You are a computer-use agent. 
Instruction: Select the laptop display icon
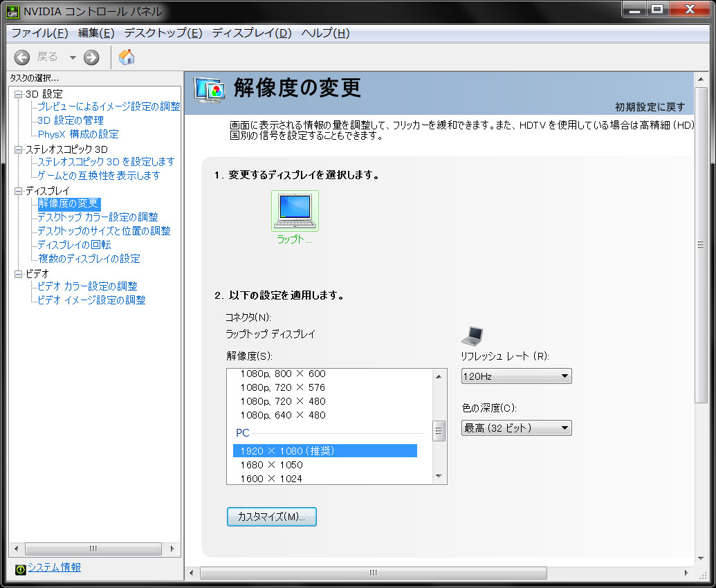295,211
